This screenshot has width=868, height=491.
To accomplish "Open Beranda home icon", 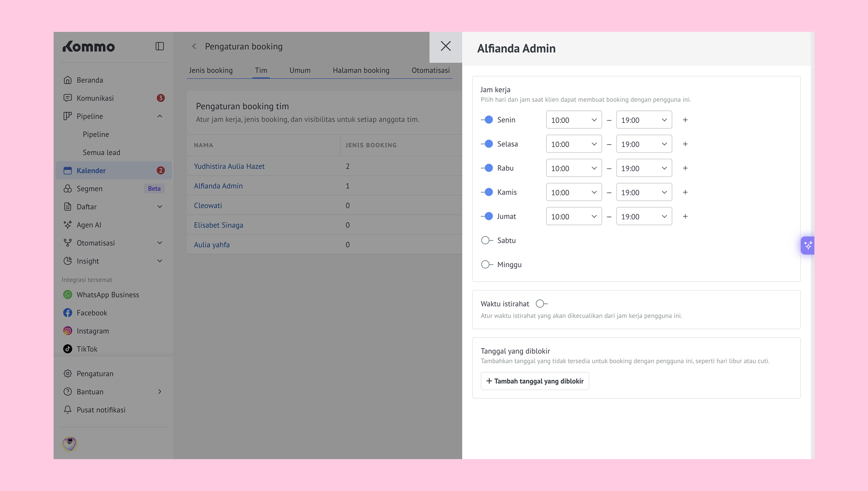I will click(x=68, y=80).
